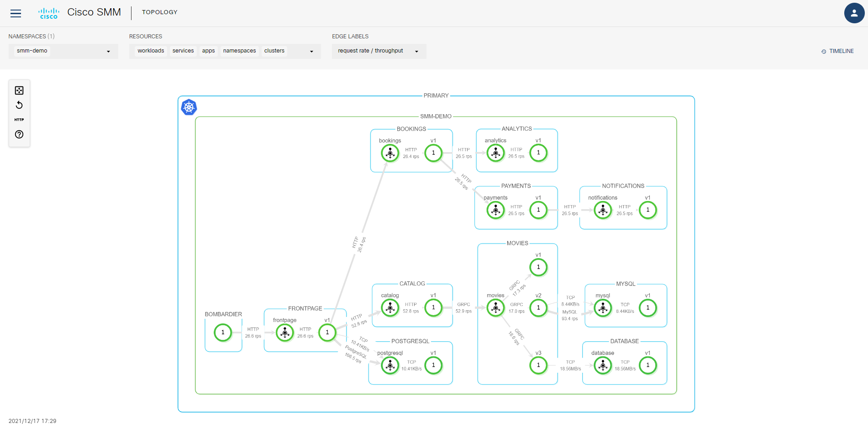The image size is (868, 428).
Task: Click the movies v1 workload node
Action: (538, 267)
